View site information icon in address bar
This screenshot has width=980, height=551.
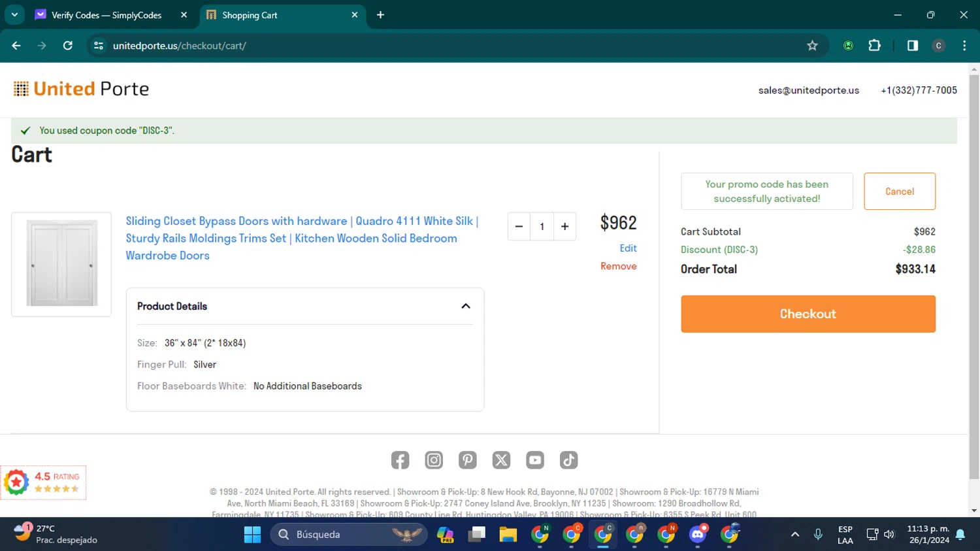tap(99, 46)
